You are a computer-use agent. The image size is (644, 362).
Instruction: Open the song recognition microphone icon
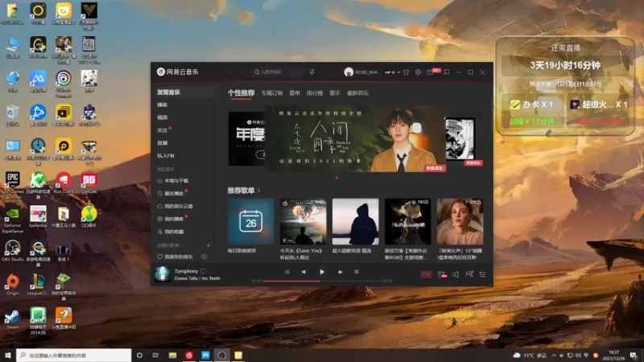point(312,72)
